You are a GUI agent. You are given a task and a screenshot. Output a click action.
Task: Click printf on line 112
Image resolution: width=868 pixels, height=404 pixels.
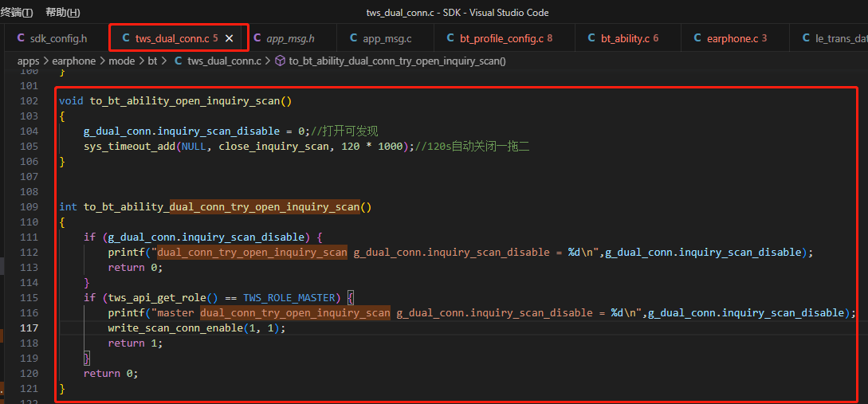tap(126, 252)
